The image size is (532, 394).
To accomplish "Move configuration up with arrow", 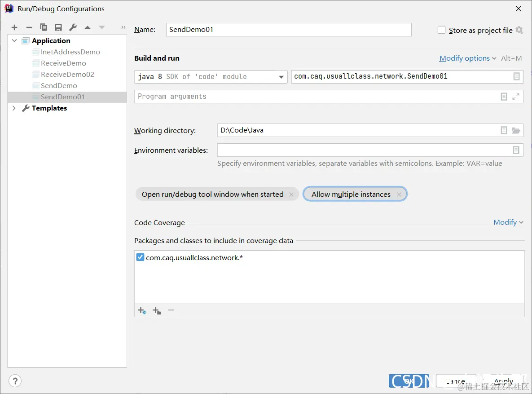I will [x=88, y=27].
